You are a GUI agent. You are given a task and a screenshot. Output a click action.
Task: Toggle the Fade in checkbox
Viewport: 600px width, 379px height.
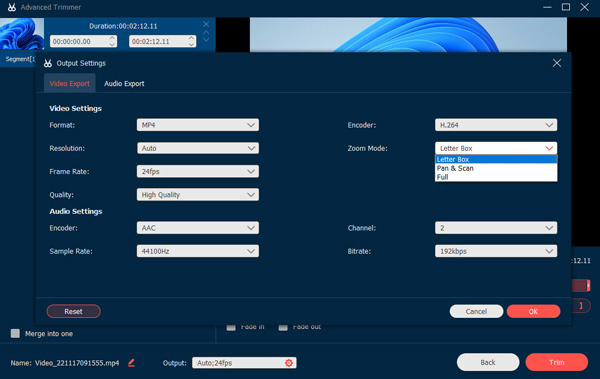click(231, 327)
